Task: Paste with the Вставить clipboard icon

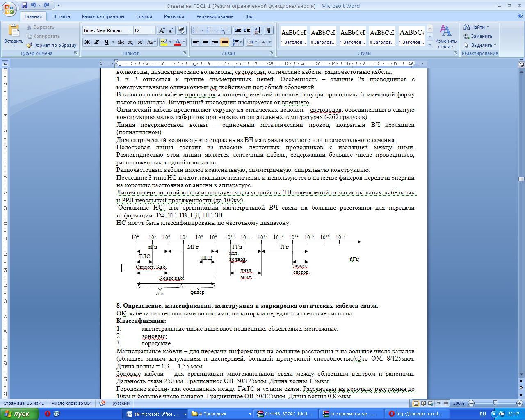Action: click(14, 31)
